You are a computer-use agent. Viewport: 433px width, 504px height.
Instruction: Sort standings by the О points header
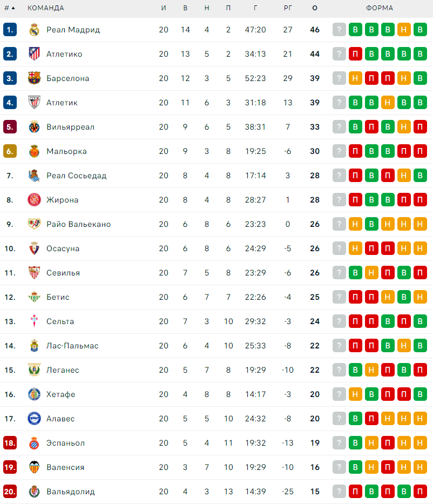click(315, 8)
